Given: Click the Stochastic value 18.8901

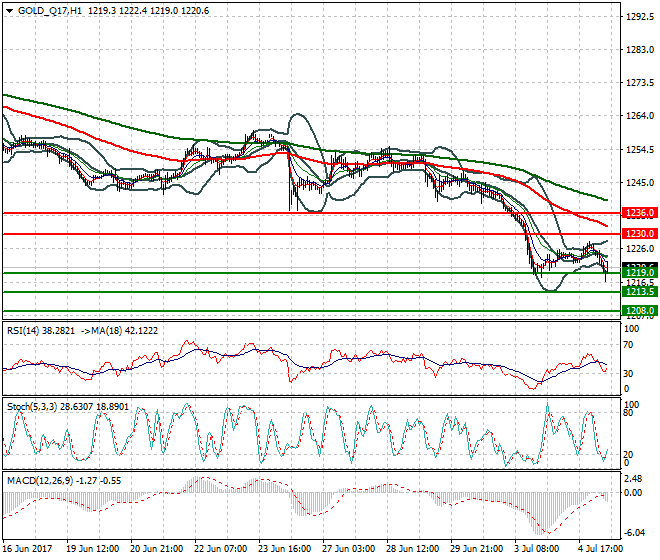Looking at the screenshot, I should [112, 407].
